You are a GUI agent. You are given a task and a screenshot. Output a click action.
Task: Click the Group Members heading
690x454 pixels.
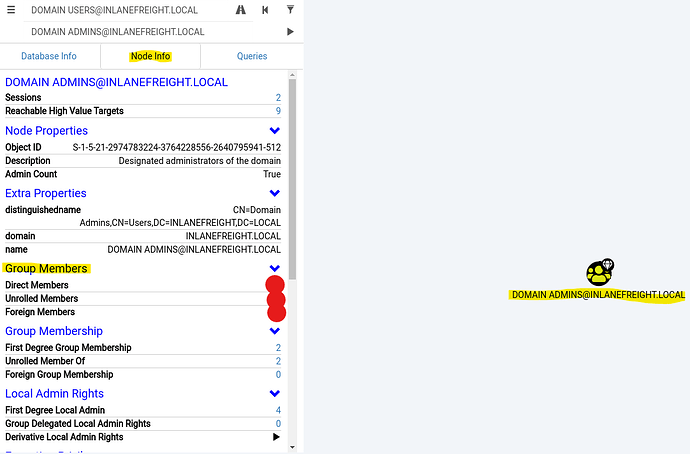point(46,268)
